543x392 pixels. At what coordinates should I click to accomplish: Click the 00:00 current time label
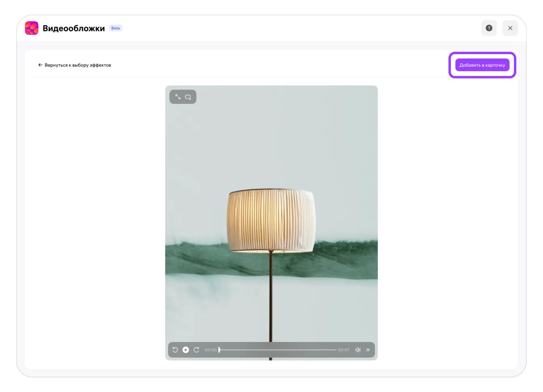[x=210, y=350]
